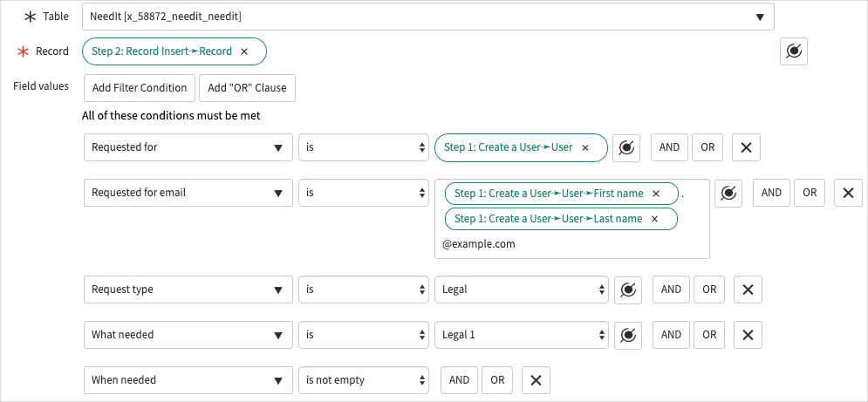
Task: Open the Legal 1 value dropdown
Action: (x=522, y=336)
